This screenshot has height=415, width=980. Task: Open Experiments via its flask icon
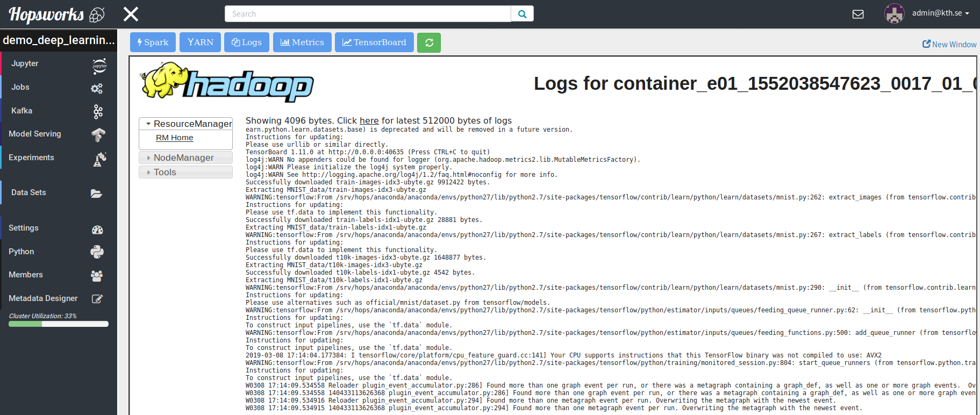99,159
